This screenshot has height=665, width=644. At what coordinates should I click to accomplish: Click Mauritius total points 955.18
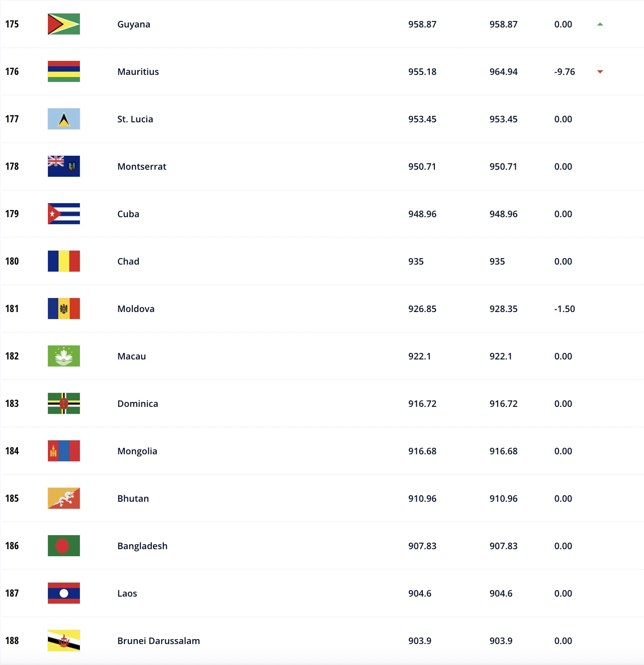point(422,71)
